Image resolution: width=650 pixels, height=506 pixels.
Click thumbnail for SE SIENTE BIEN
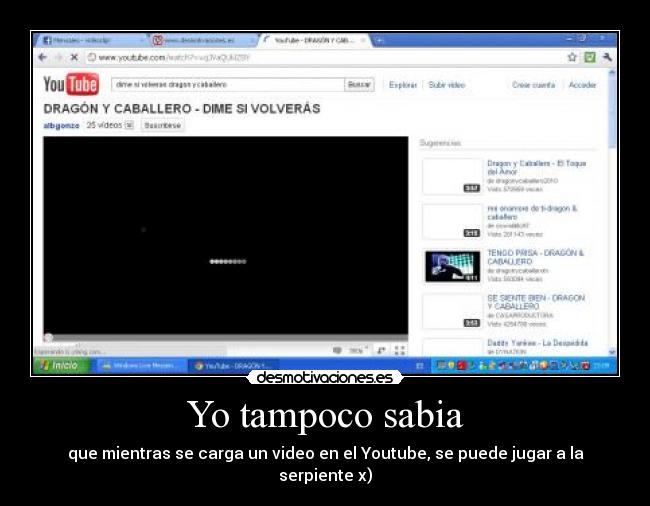(x=452, y=311)
